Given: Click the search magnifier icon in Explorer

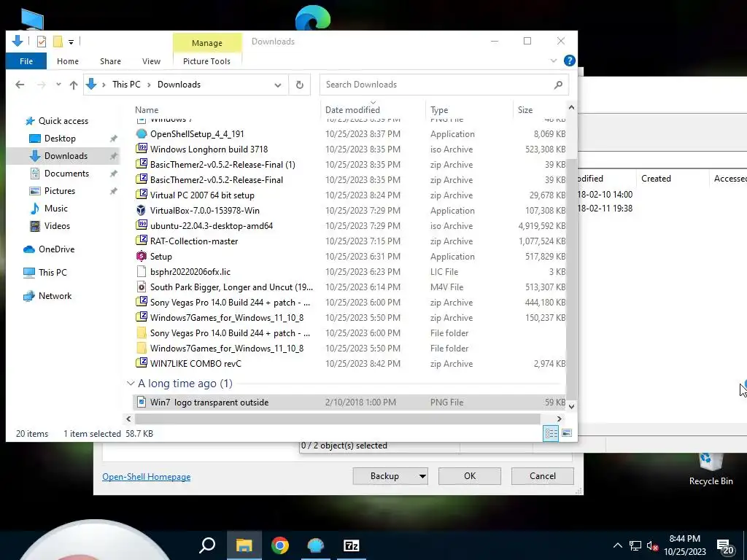Looking at the screenshot, I should point(558,85).
